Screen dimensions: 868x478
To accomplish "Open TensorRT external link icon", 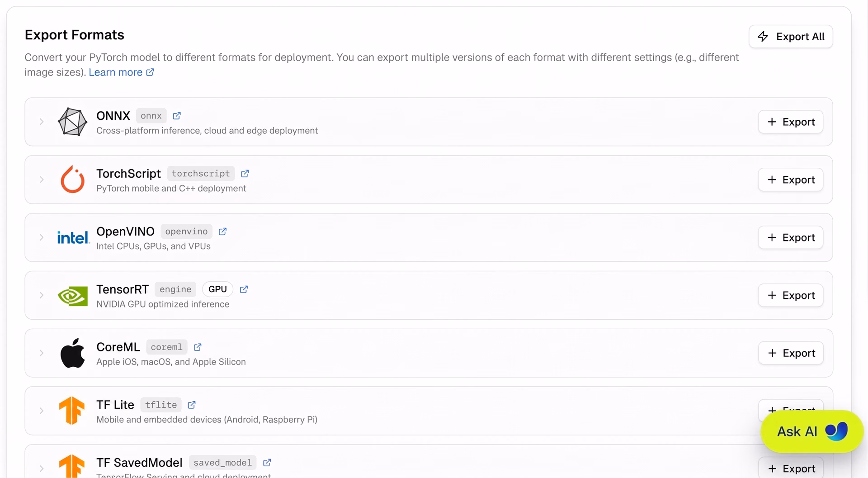I will point(244,289).
